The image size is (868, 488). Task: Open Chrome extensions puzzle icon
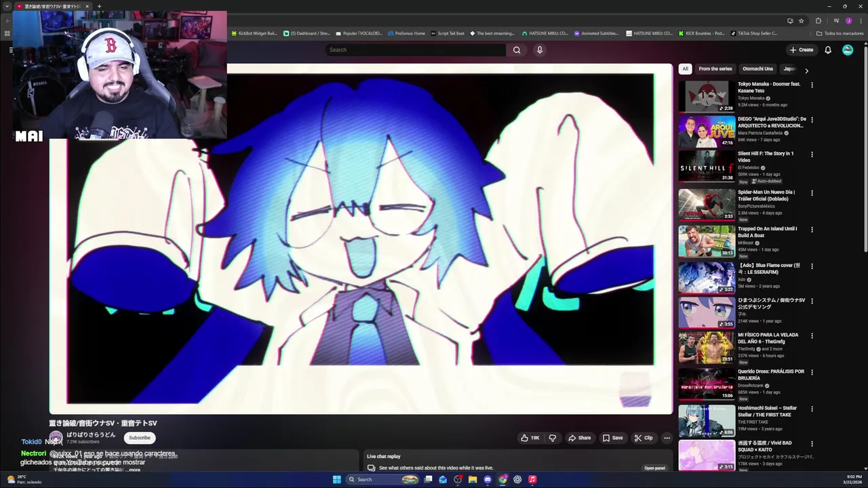click(818, 21)
